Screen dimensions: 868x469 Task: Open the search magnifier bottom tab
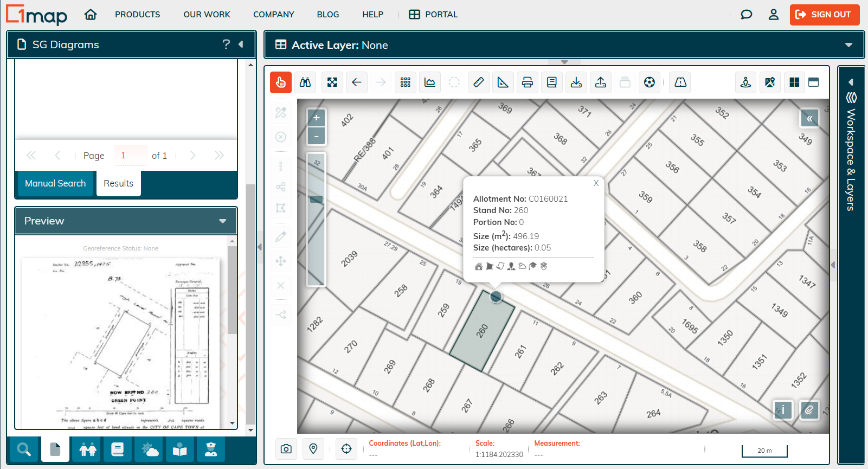pyautogui.click(x=24, y=449)
